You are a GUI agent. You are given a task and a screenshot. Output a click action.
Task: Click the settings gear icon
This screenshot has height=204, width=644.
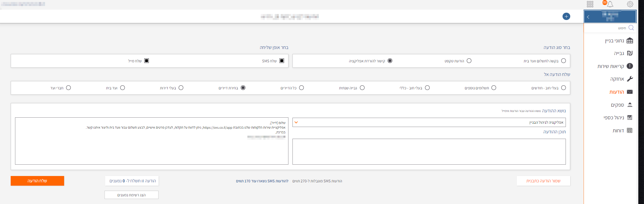tap(630, 4)
